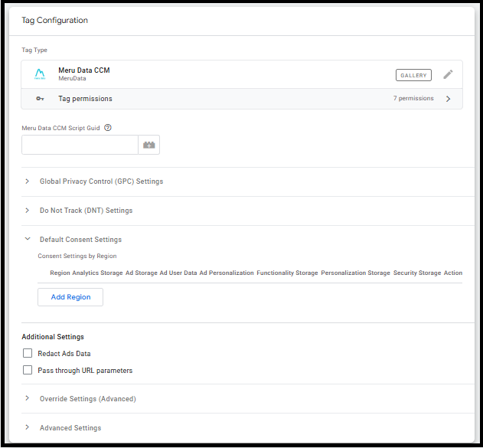Click the pencil edit icon for tag type
This screenshot has width=483, height=448.
(448, 74)
